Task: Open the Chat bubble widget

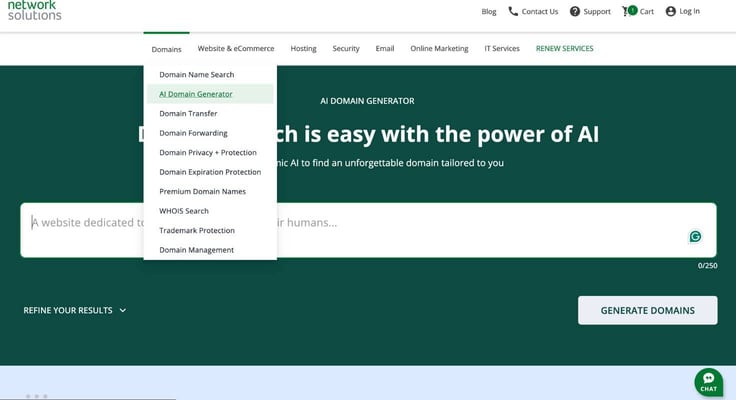Action: [x=708, y=382]
